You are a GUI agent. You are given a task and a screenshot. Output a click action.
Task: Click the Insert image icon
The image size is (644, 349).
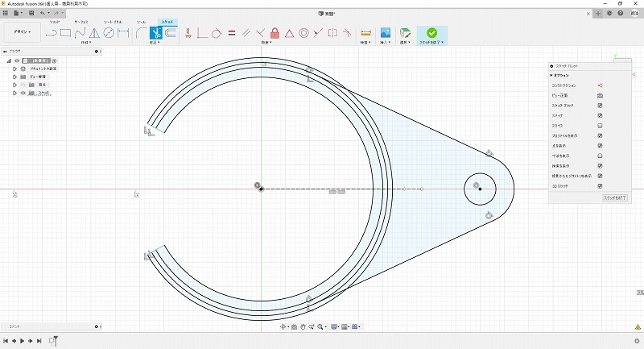[x=386, y=33]
